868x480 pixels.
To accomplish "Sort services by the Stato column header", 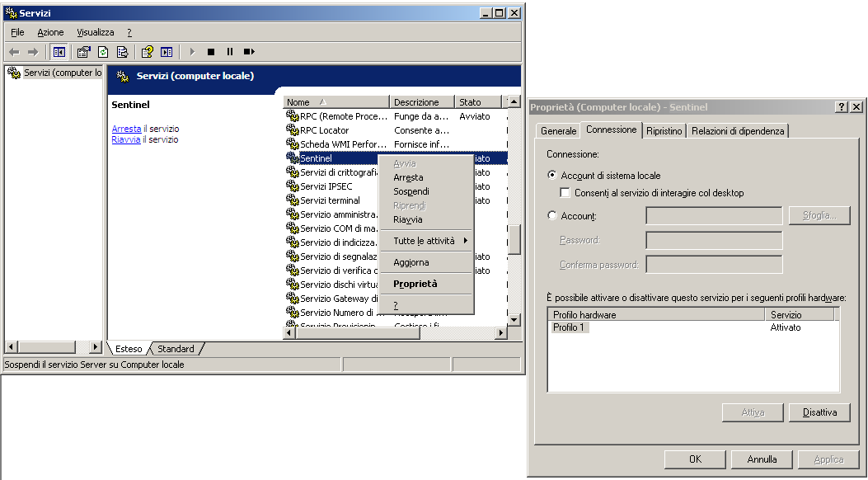I will point(477,102).
